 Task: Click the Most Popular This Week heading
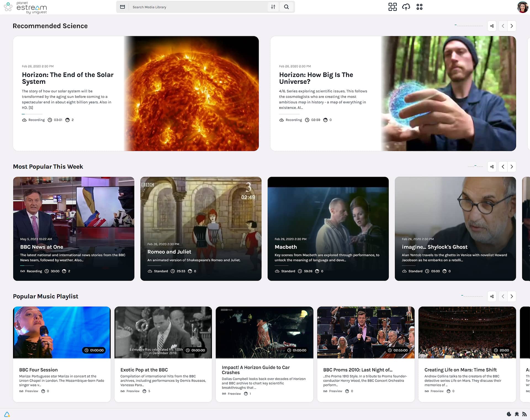coord(48,167)
